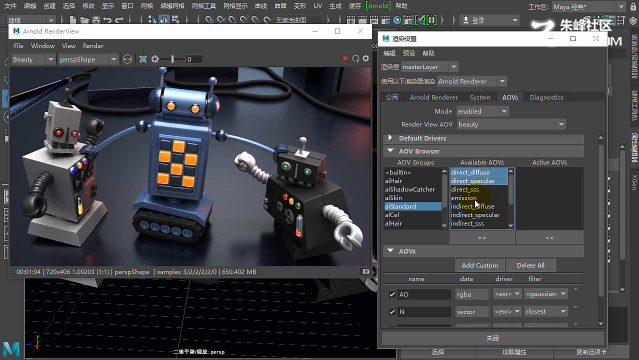Viewport: 639px width, 360px height.
Task: Toggle the Snap to grids magnet icon
Action: click(209, 20)
